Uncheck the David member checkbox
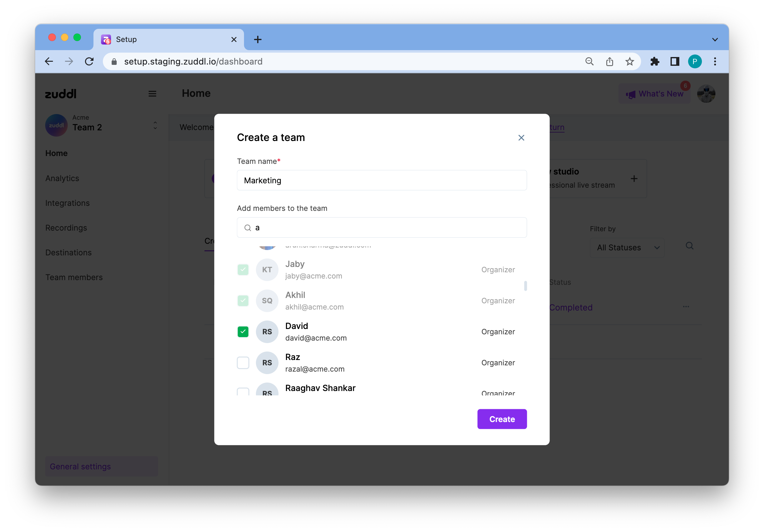Viewport: 764px width, 532px height. [x=243, y=331]
